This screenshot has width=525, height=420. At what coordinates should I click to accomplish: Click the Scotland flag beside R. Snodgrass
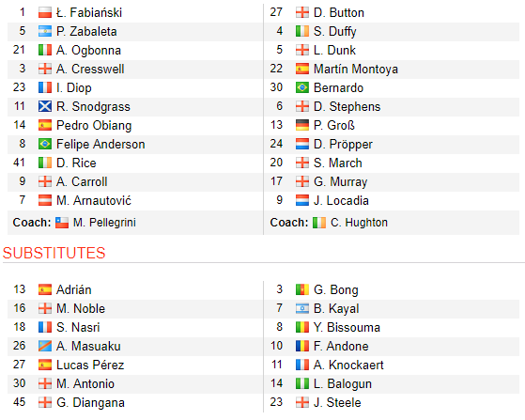[x=45, y=106]
